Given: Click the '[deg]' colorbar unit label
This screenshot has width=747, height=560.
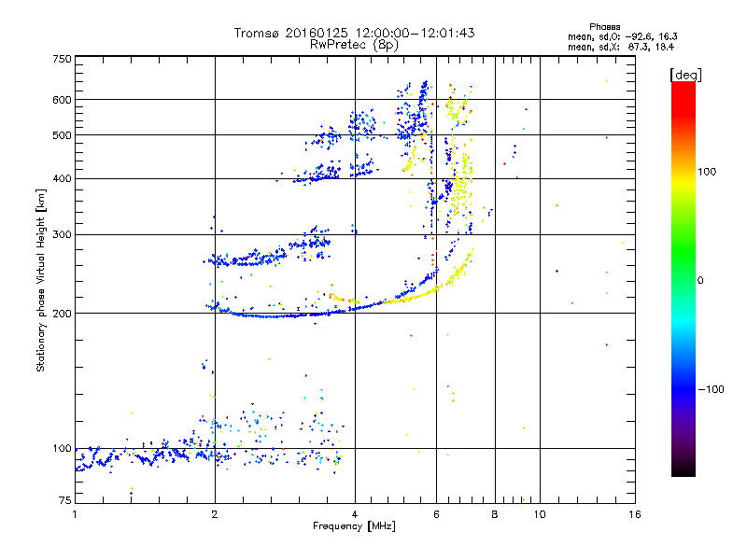Looking at the screenshot, I should (685, 75).
